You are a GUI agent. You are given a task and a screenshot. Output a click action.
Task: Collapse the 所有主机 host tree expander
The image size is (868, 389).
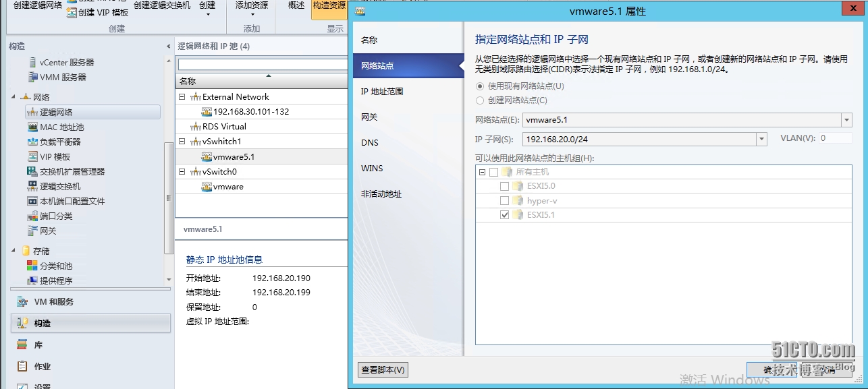(x=482, y=172)
